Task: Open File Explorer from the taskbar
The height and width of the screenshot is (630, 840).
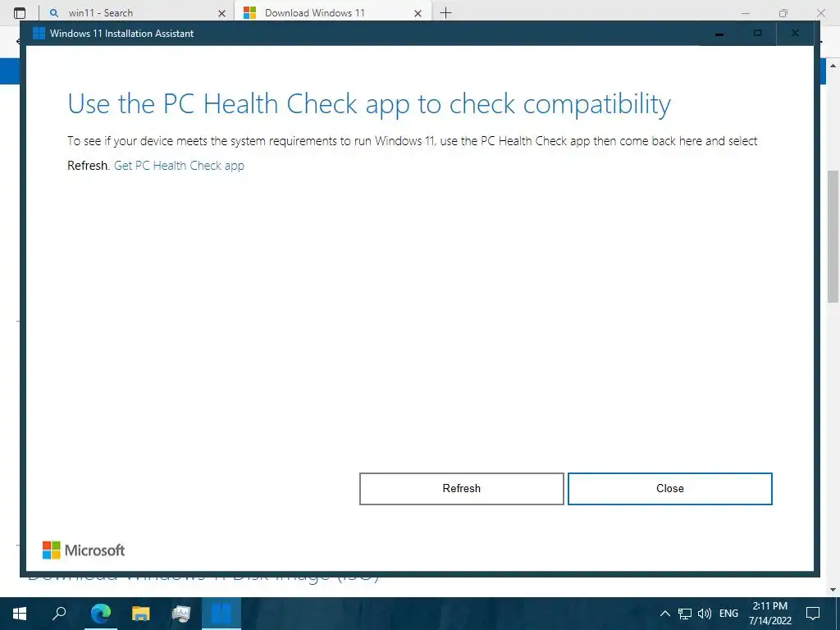Action: pyautogui.click(x=141, y=614)
